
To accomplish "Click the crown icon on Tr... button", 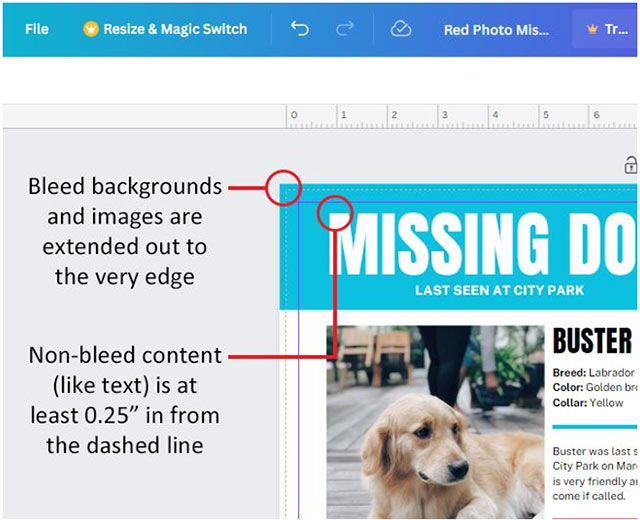I will (x=592, y=29).
